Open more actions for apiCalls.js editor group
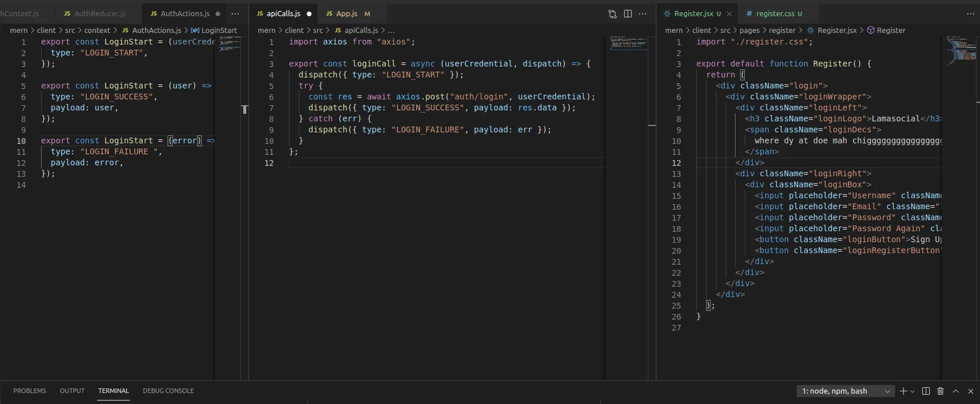Image resolution: width=980 pixels, height=404 pixels. click(643, 14)
